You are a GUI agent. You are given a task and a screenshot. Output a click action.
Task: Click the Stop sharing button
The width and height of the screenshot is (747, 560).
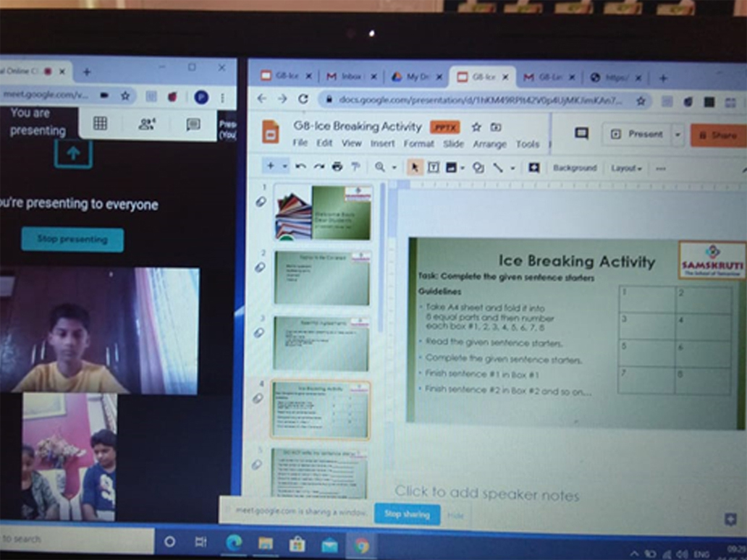pyautogui.click(x=407, y=514)
